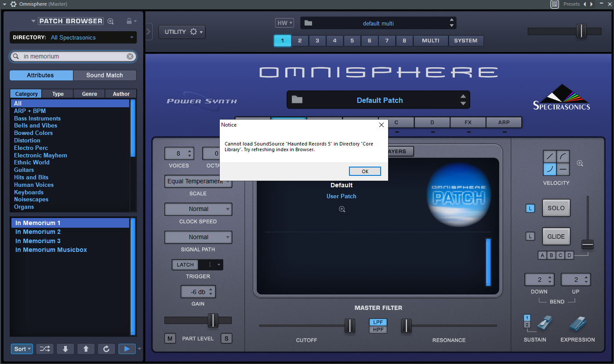Open the default multi folder icon

[x=308, y=23]
